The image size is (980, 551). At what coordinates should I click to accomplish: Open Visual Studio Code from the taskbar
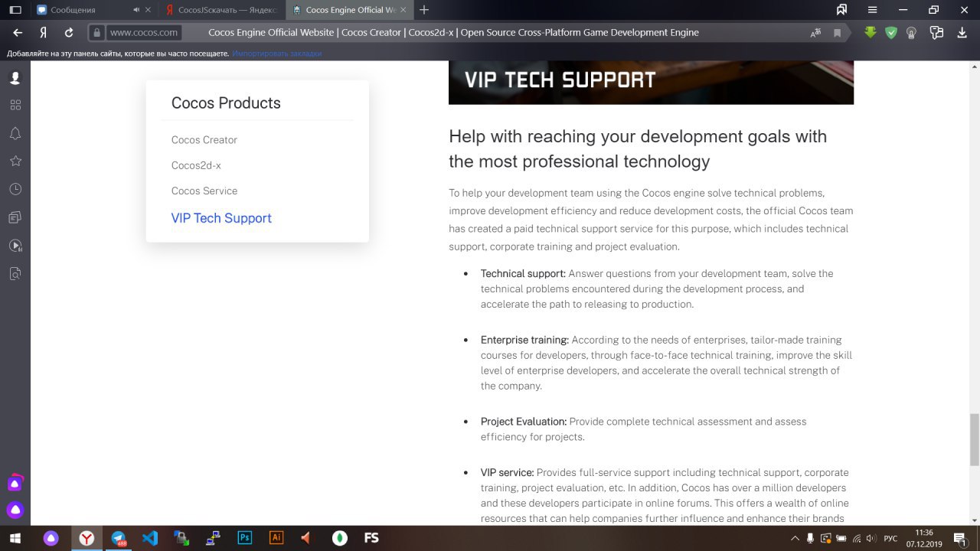pyautogui.click(x=150, y=538)
